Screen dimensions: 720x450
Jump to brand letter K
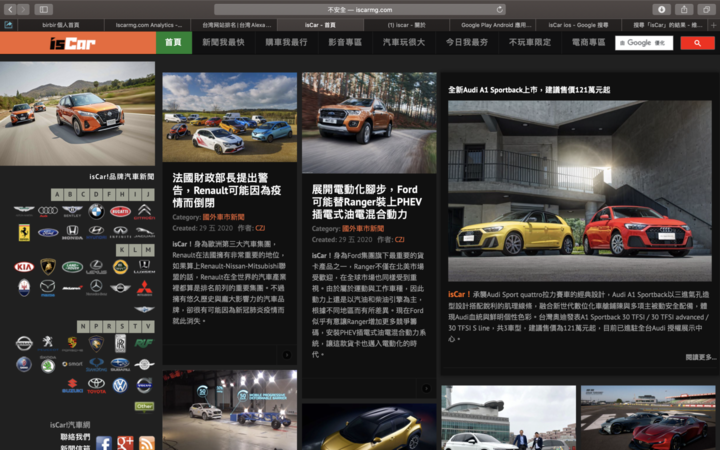tap(122, 250)
